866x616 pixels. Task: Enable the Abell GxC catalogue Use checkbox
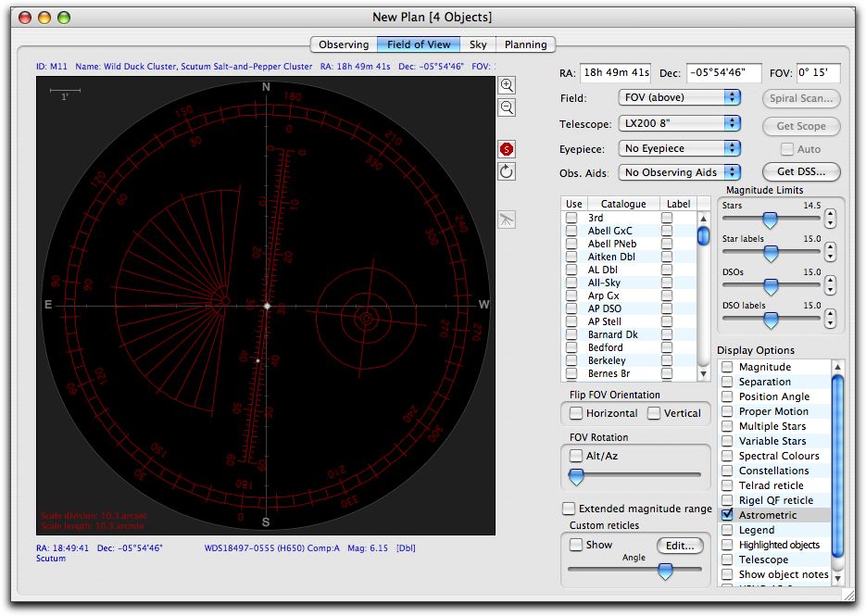pyautogui.click(x=572, y=231)
